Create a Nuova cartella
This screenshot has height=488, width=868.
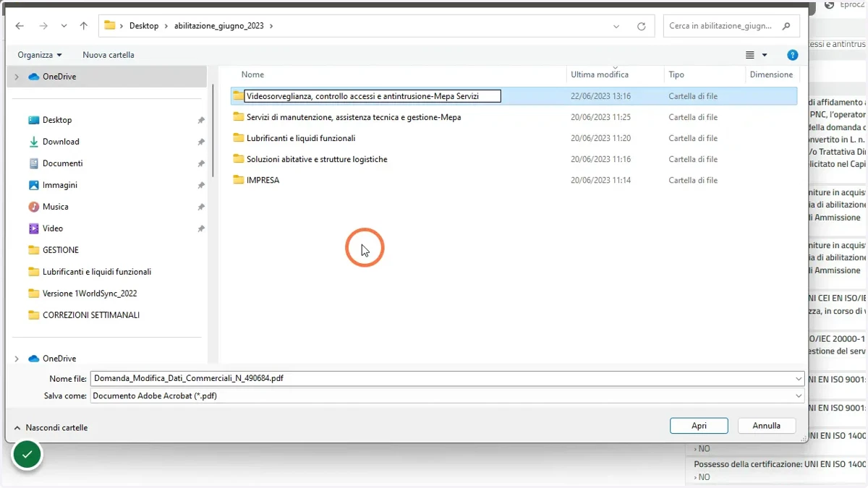tap(109, 55)
